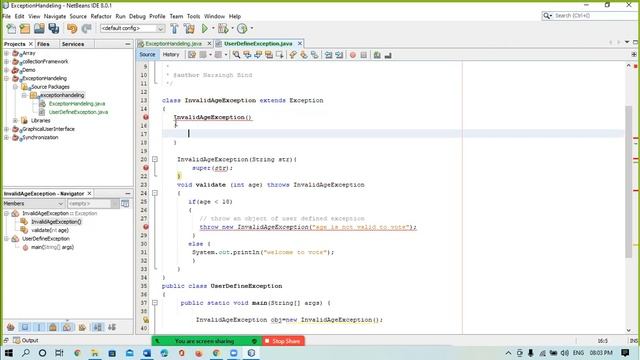
Task: Click the error marker beside InvalidAgeException() constructor line
Action: click(146, 117)
